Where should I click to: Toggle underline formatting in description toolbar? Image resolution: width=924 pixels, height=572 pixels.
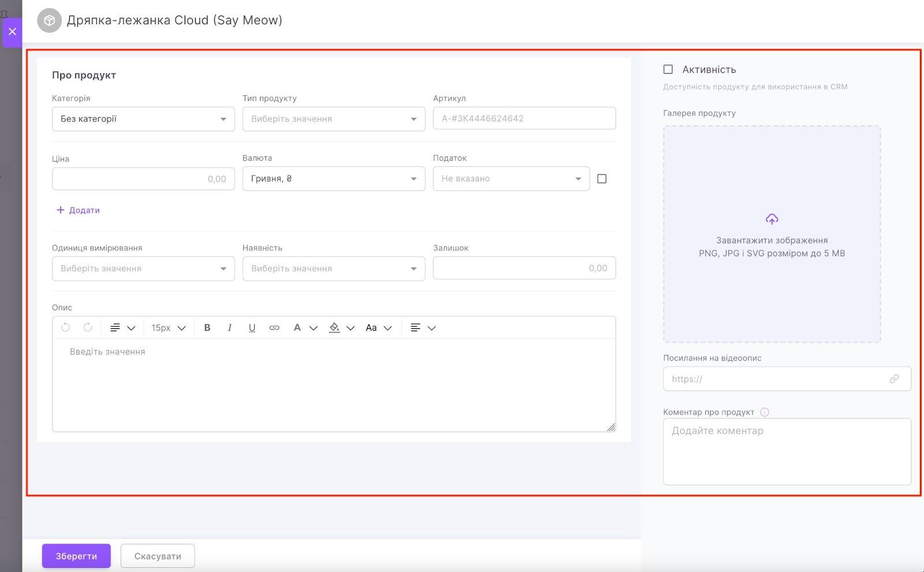click(x=252, y=327)
